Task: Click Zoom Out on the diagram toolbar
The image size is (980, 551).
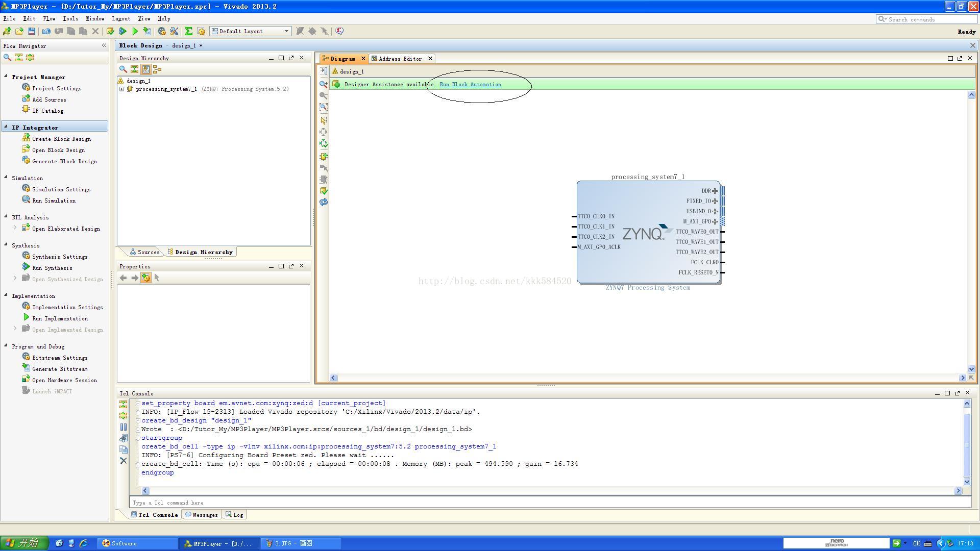Action: (324, 95)
